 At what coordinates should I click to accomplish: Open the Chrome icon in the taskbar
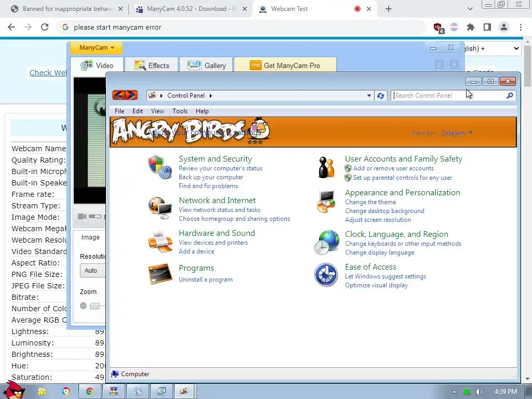(89, 392)
